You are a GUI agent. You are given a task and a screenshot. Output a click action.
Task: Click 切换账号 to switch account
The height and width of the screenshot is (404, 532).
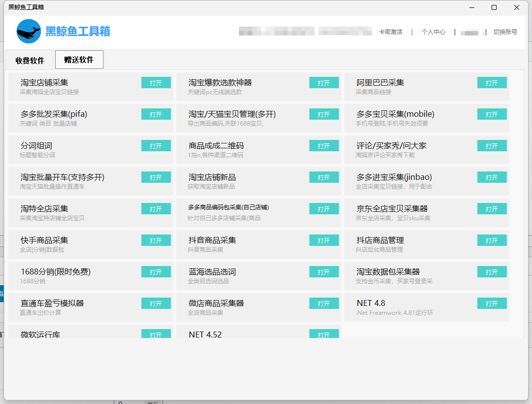coord(505,32)
